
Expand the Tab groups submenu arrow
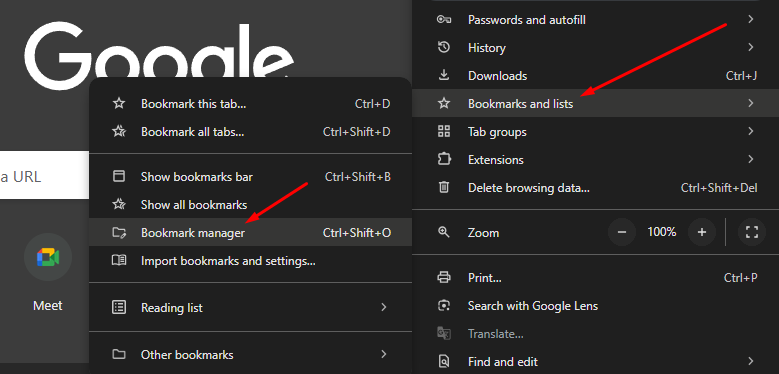coord(751,131)
